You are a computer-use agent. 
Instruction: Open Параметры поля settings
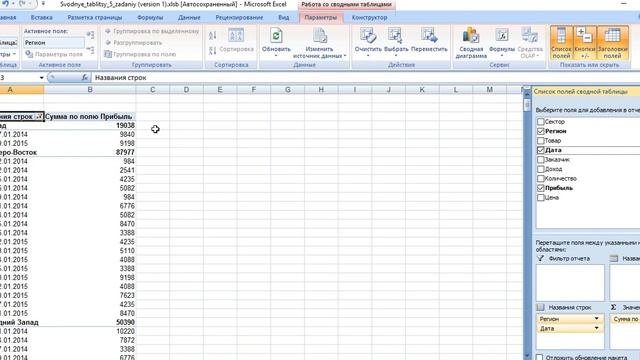tap(53, 54)
